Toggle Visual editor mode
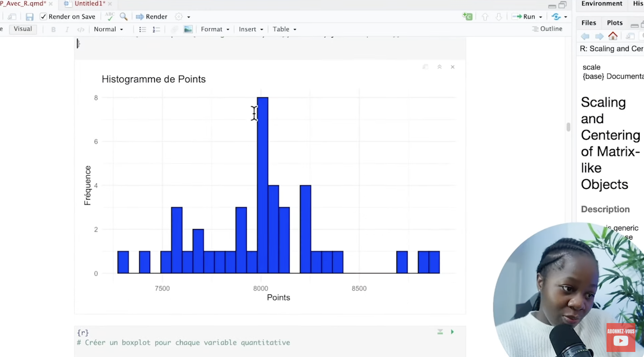 23,29
